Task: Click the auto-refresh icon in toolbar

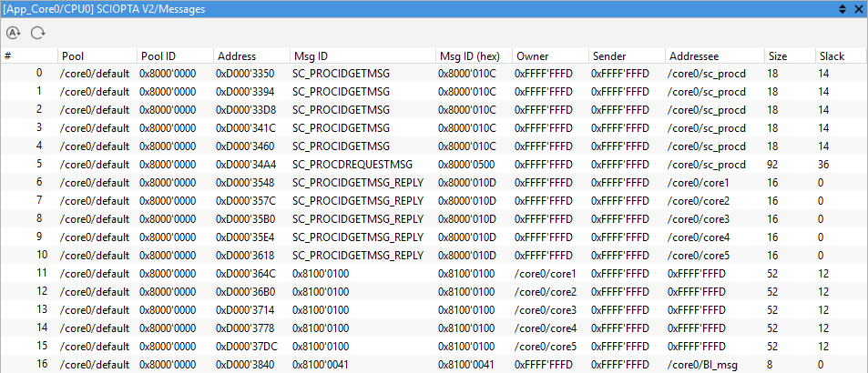Action: click(13, 33)
